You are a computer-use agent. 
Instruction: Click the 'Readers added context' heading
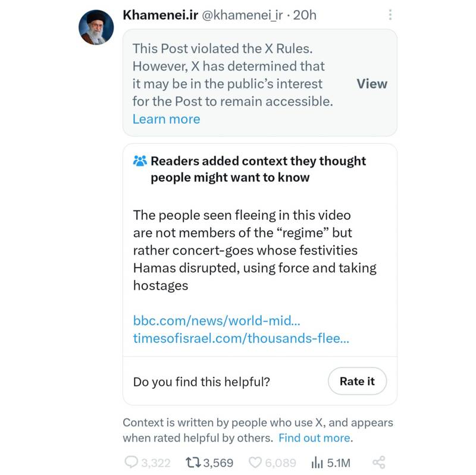(x=258, y=169)
